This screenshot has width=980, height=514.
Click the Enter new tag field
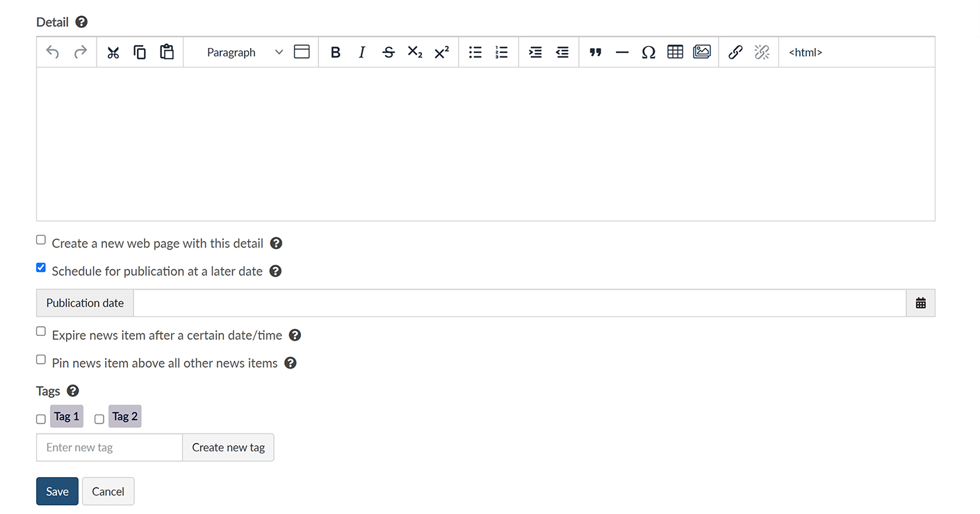109,447
